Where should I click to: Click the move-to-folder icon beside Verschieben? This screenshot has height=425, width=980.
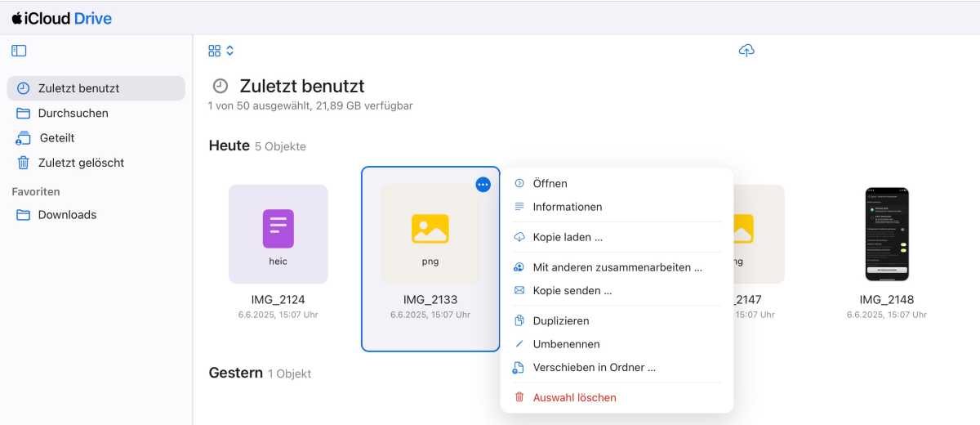519,368
